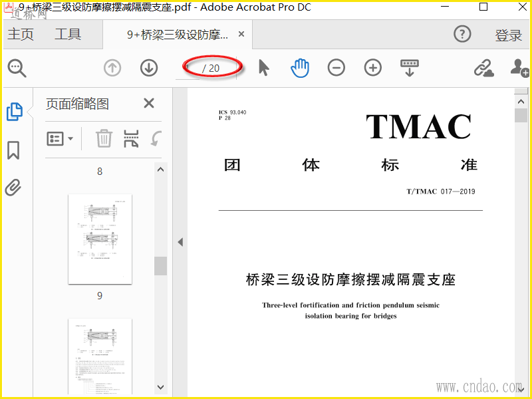Click the page 9 label under thumbnail
The width and height of the screenshot is (532, 399).
coord(99,295)
